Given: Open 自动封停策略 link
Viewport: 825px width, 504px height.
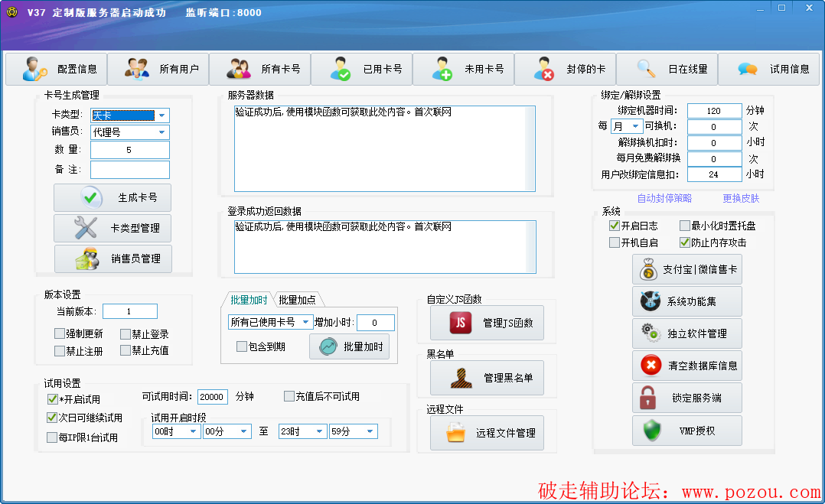Looking at the screenshot, I should [664, 198].
